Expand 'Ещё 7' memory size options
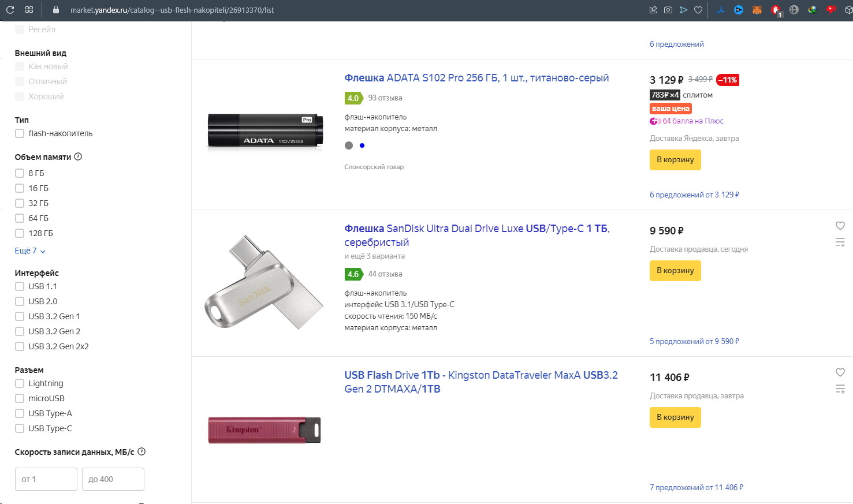 [x=30, y=251]
